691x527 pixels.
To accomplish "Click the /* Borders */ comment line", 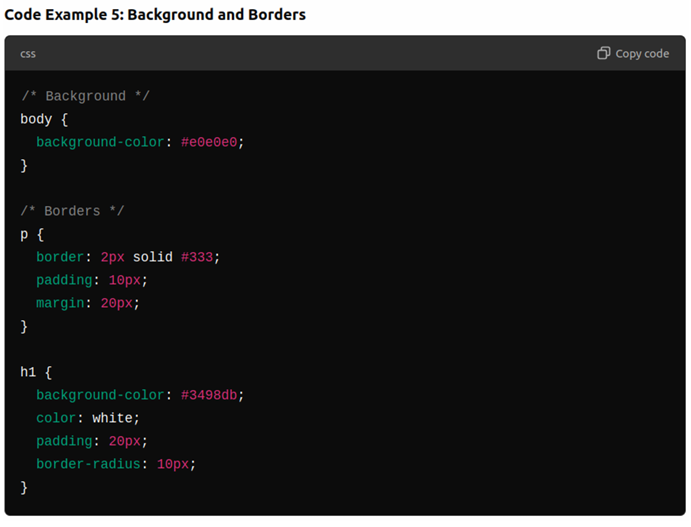I will (x=72, y=211).
